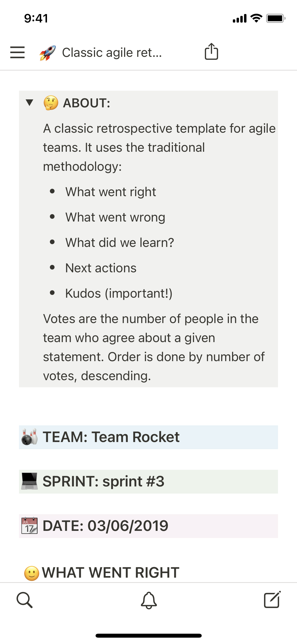Open notifications via the bell icon
Image resolution: width=297 pixels, height=644 pixels.
(149, 600)
